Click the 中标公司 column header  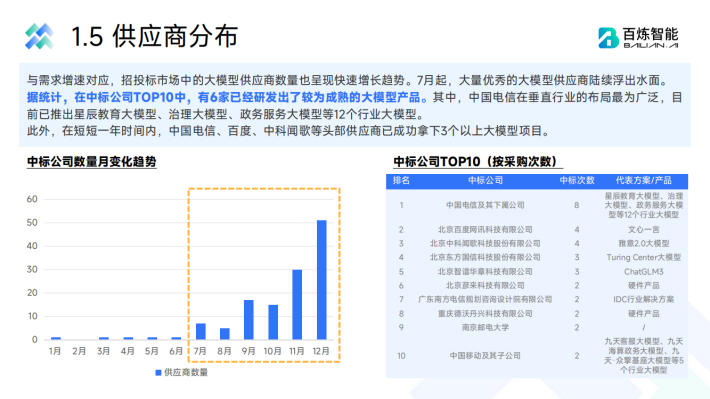point(485,180)
